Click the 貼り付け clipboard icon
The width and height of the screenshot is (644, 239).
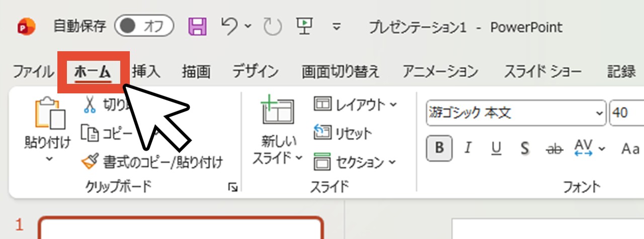coord(49,112)
